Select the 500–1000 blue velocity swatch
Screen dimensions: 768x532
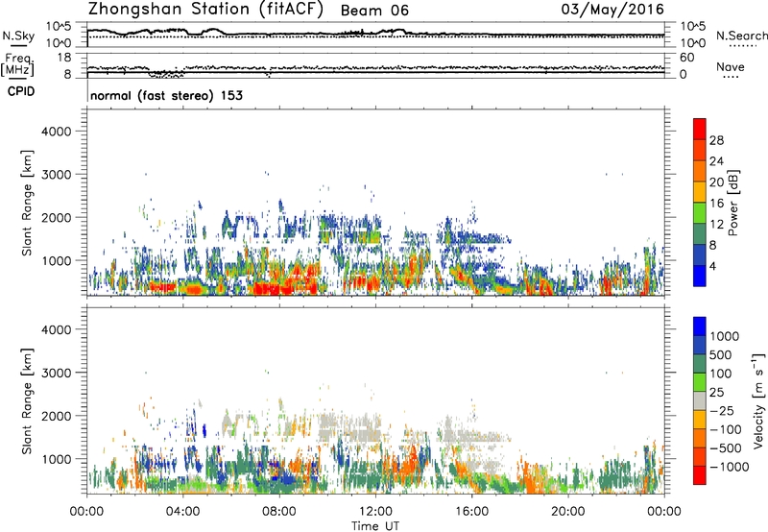point(700,345)
